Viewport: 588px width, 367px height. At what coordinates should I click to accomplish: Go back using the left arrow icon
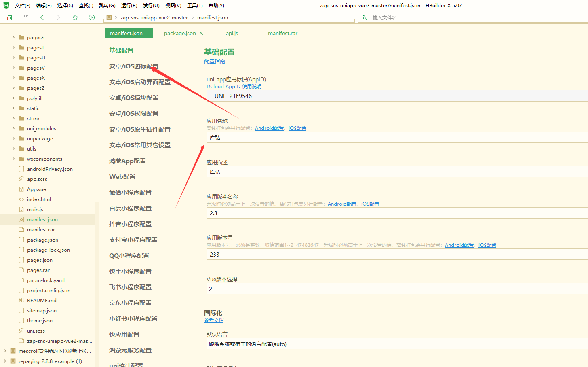42,17
